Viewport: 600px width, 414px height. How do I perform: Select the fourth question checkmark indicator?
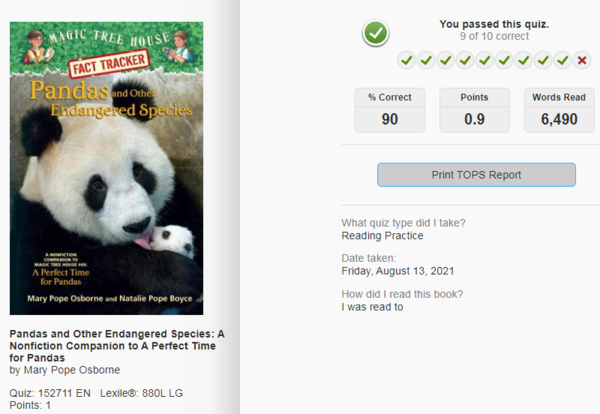coord(465,60)
